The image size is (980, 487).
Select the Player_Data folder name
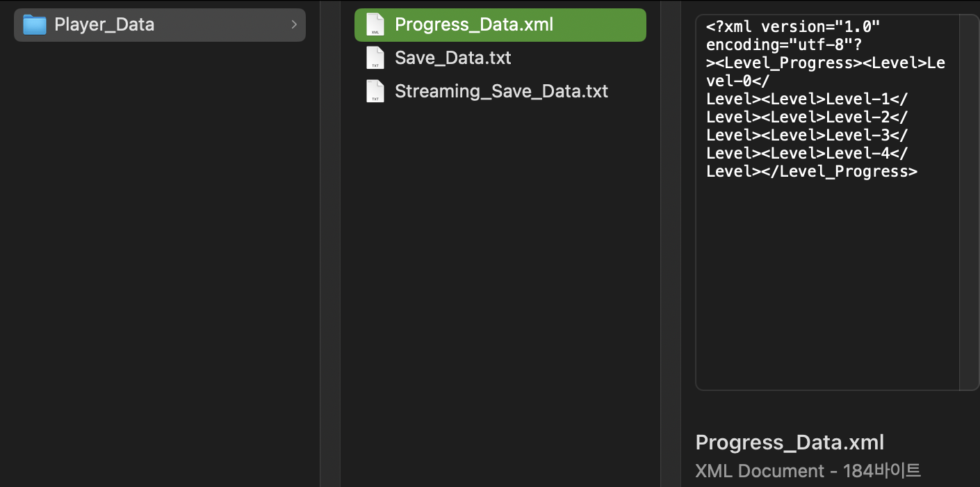point(104,25)
